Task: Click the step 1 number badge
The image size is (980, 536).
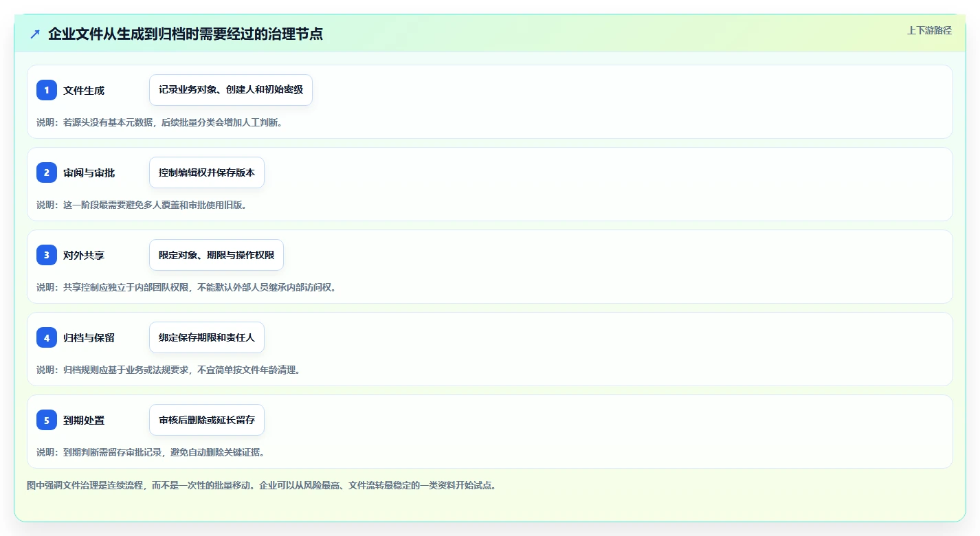Action: 47,90
